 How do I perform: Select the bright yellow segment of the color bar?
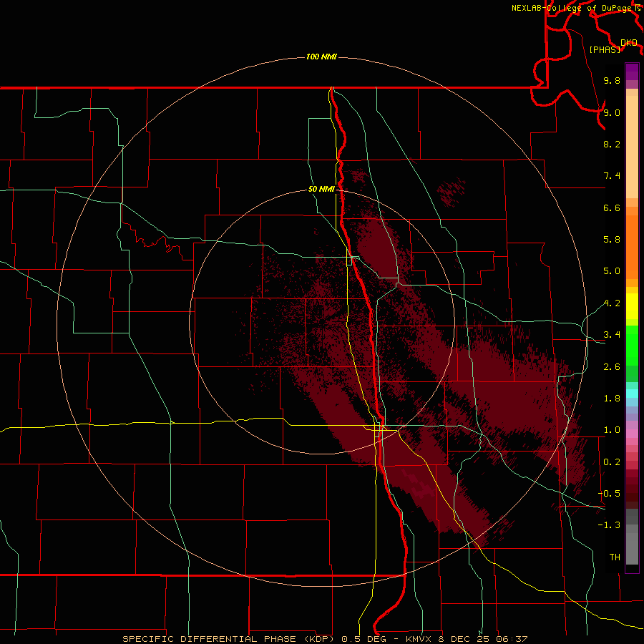pos(632,306)
